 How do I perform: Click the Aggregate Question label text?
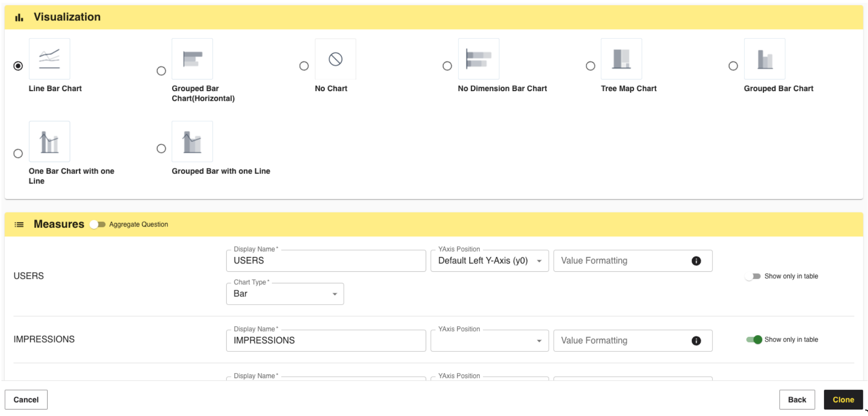click(x=138, y=224)
